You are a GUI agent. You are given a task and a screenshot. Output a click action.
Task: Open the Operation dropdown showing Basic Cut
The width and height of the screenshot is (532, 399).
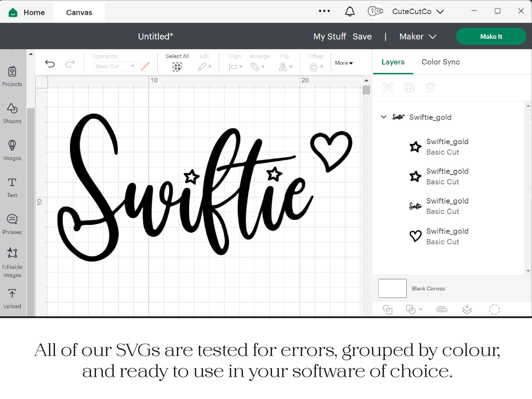pyautogui.click(x=115, y=66)
